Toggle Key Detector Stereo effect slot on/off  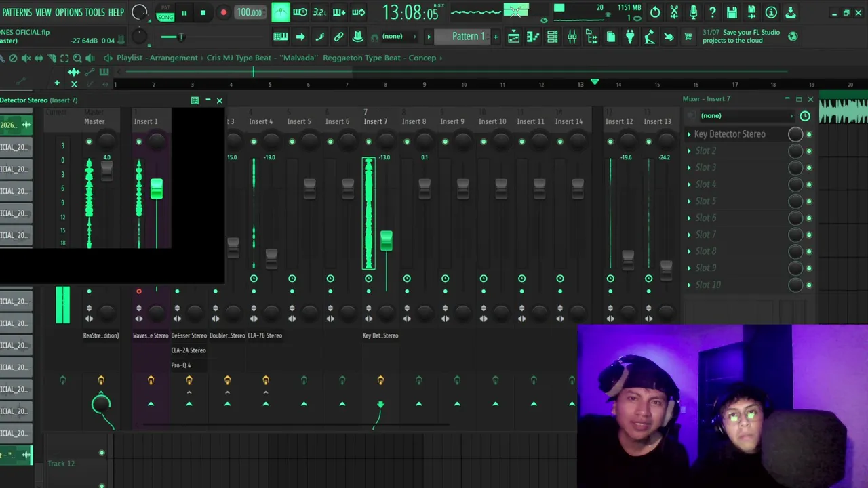coord(808,134)
